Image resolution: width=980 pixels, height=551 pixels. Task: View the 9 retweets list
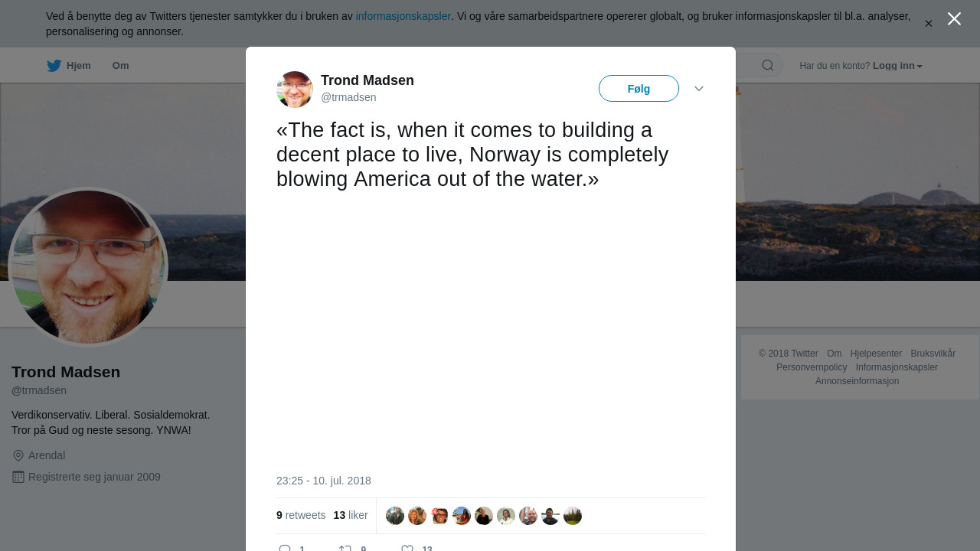301,515
